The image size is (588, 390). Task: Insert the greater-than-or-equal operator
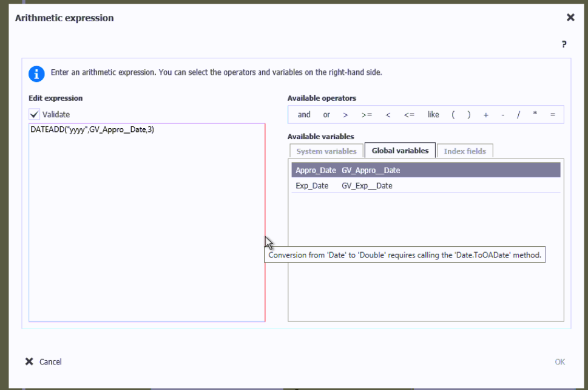click(x=367, y=115)
